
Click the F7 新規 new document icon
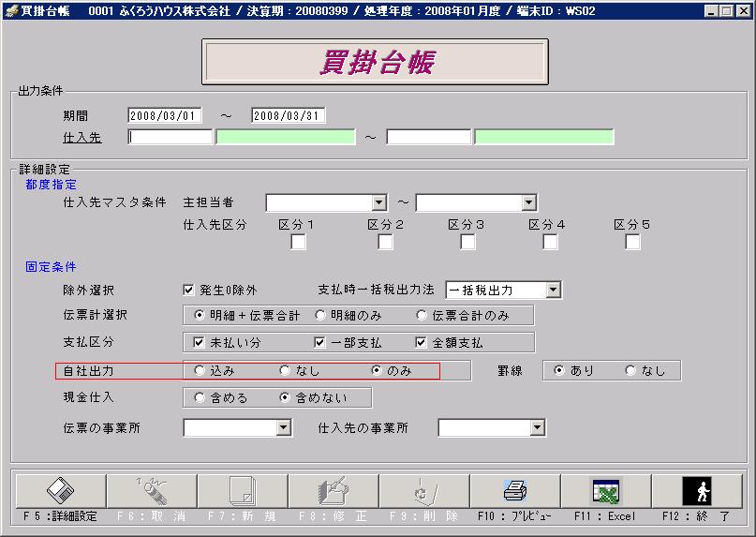tap(243, 491)
